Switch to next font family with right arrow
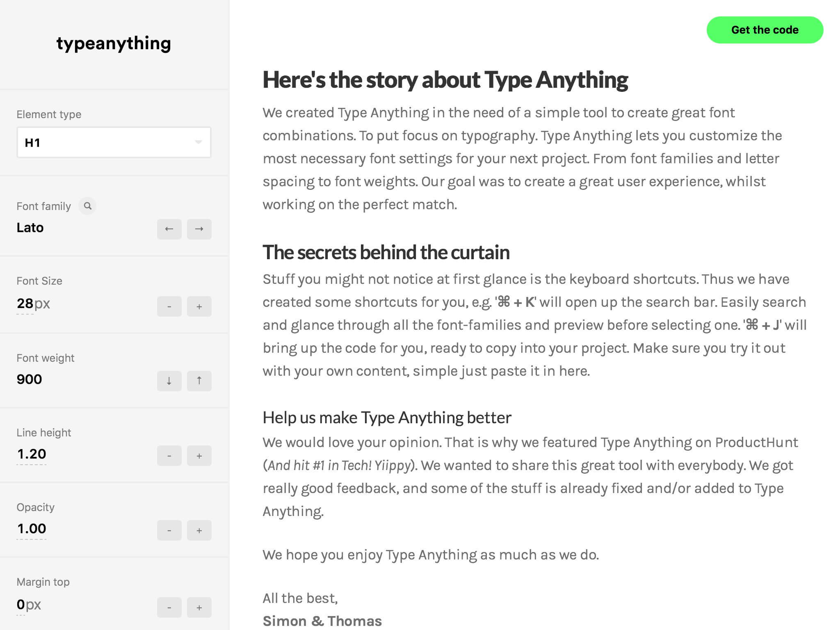 click(199, 229)
